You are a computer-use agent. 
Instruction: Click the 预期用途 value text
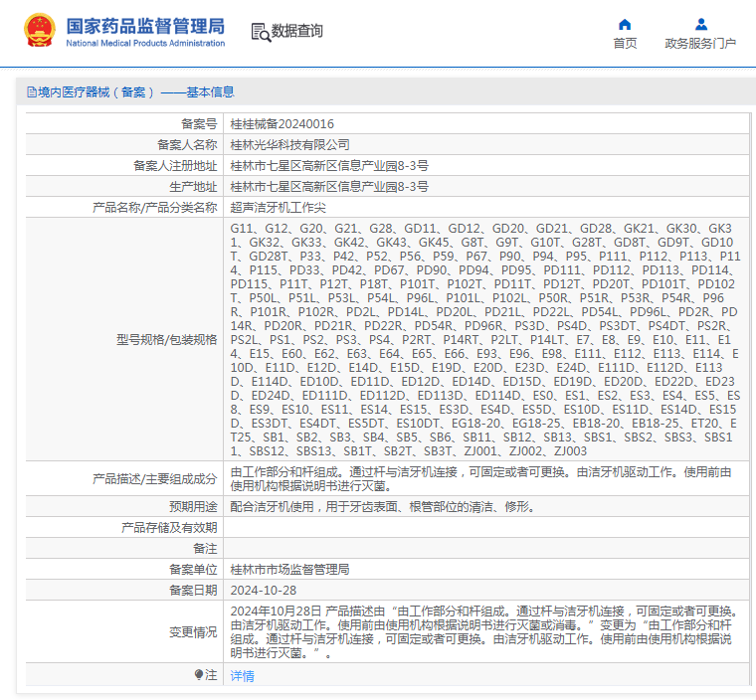click(383, 507)
